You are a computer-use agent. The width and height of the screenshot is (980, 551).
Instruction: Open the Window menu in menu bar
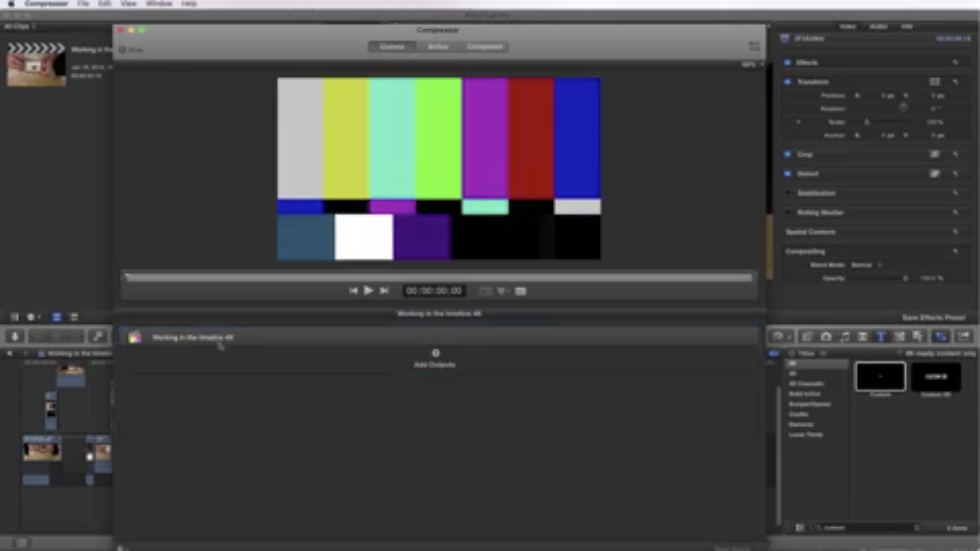pos(159,4)
